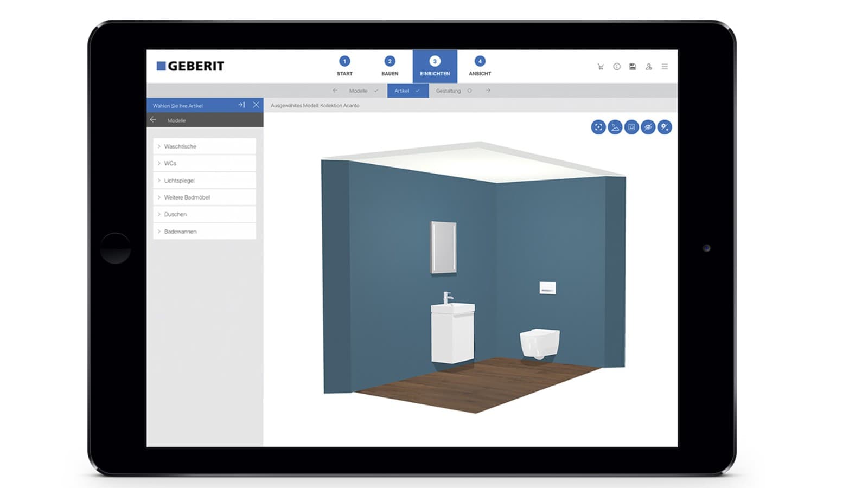Switch to the Gestaltung sub-tab

pyautogui.click(x=449, y=91)
